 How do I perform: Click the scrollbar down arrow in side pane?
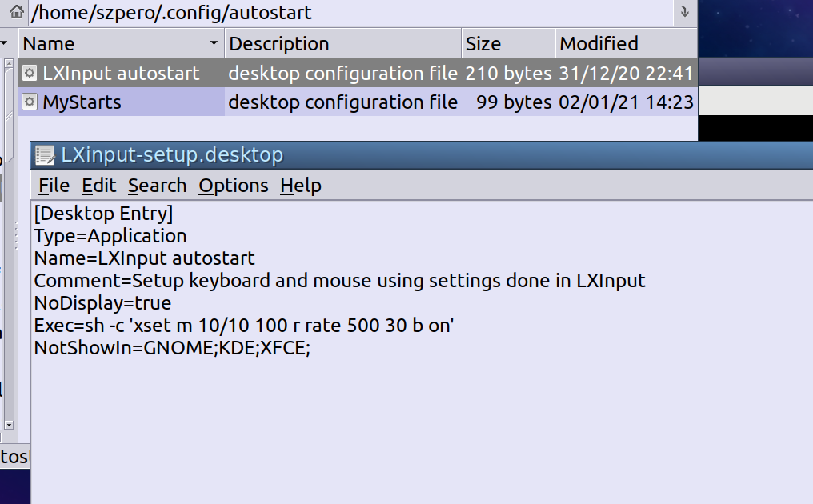(8, 425)
